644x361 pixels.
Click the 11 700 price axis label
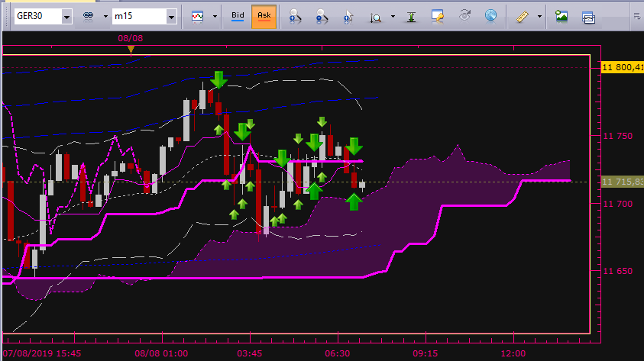(x=618, y=204)
